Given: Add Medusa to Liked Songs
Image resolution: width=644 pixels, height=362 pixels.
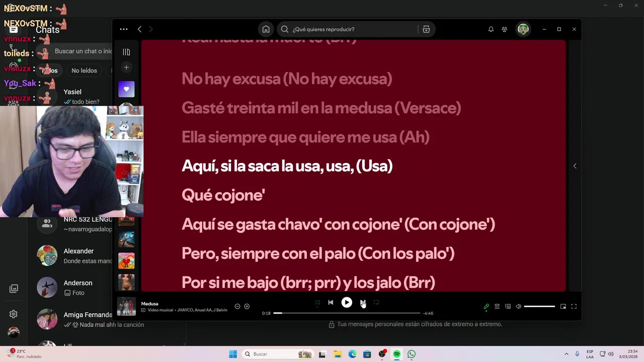Looking at the screenshot, I should 247,306.
